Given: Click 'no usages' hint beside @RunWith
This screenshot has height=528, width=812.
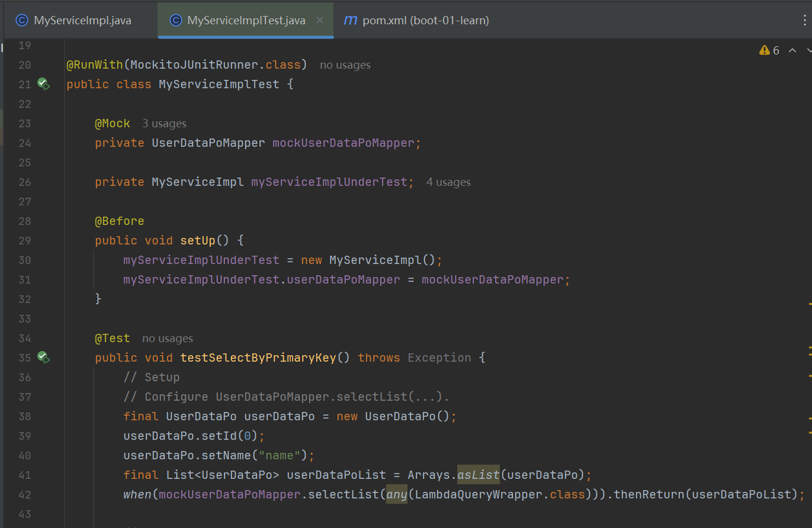Looking at the screenshot, I should pyautogui.click(x=345, y=65).
